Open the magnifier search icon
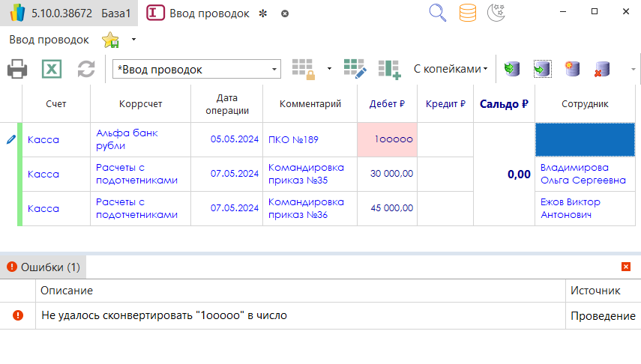The image size is (641, 364). coord(438,13)
